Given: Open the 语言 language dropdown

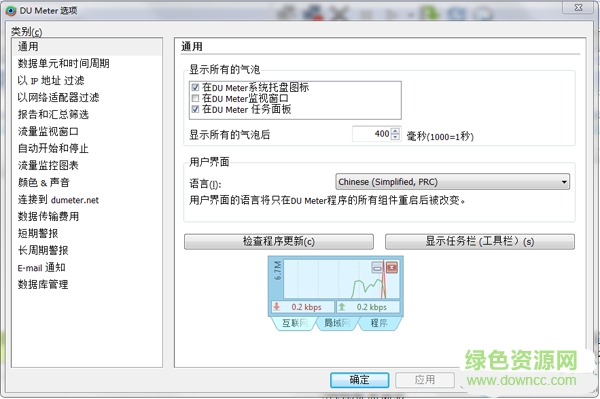Looking at the screenshot, I should [452, 182].
